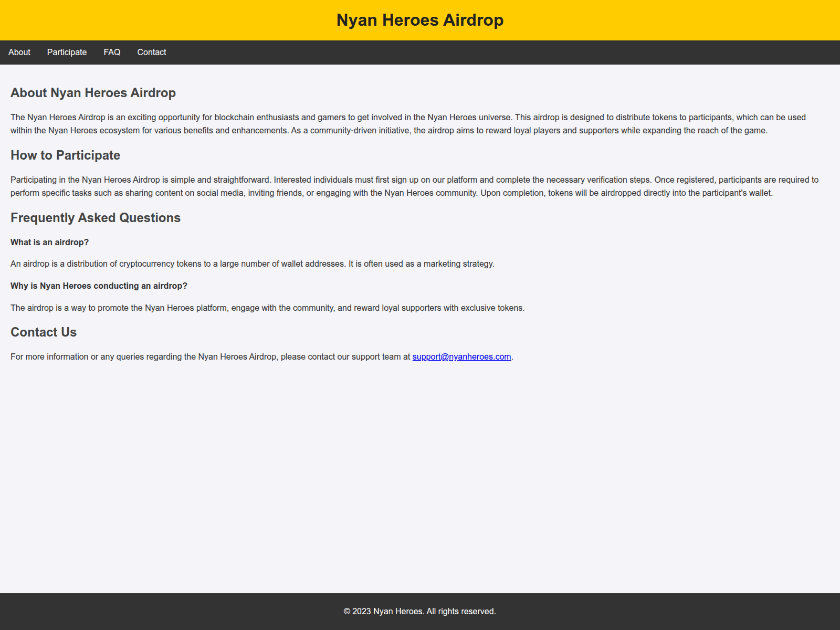Click the How to Participate heading

pyautogui.click(x=65, y=155)
